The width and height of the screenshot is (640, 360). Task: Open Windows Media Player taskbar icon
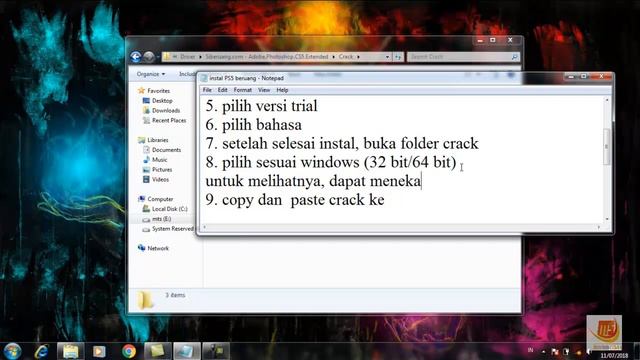coord(99,351)
